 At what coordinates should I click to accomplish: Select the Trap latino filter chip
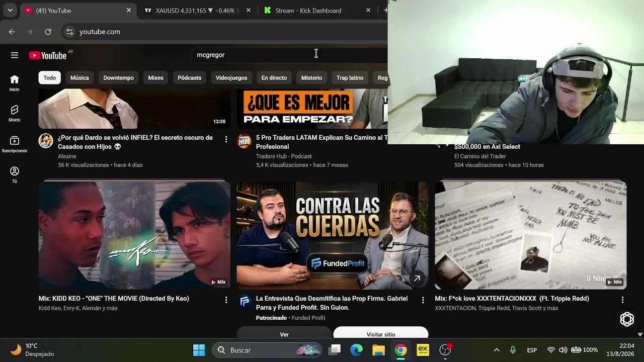[x=350, y=78]
